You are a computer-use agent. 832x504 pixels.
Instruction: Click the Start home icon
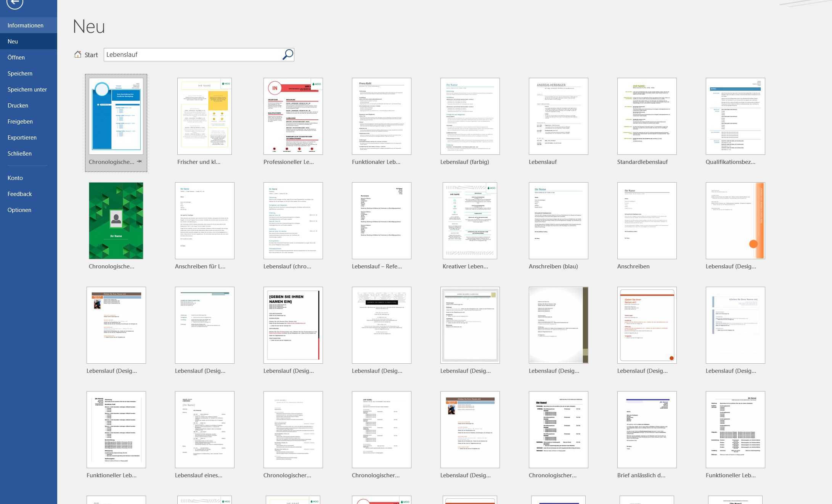point(78,55)
